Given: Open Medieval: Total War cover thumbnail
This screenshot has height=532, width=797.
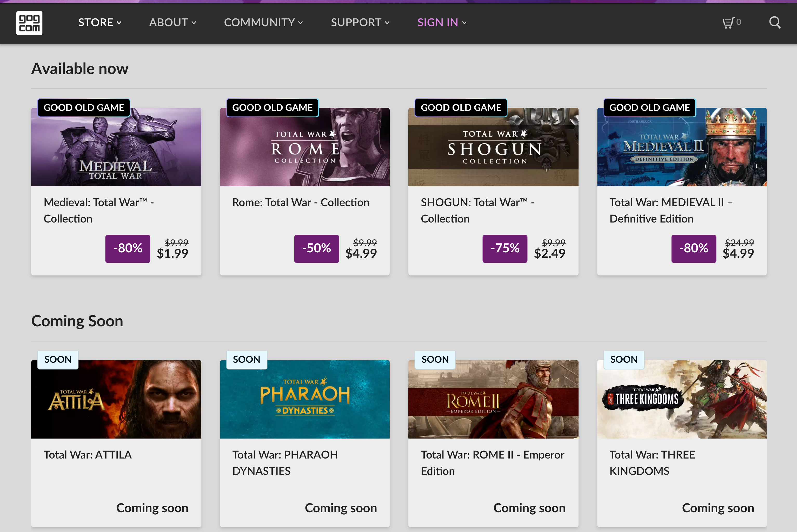Looking at the screenshot, I should [x=116, y=149].
